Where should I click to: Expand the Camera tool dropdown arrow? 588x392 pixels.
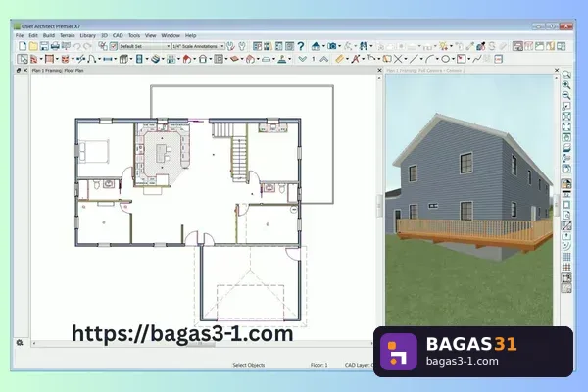point(339,46)
